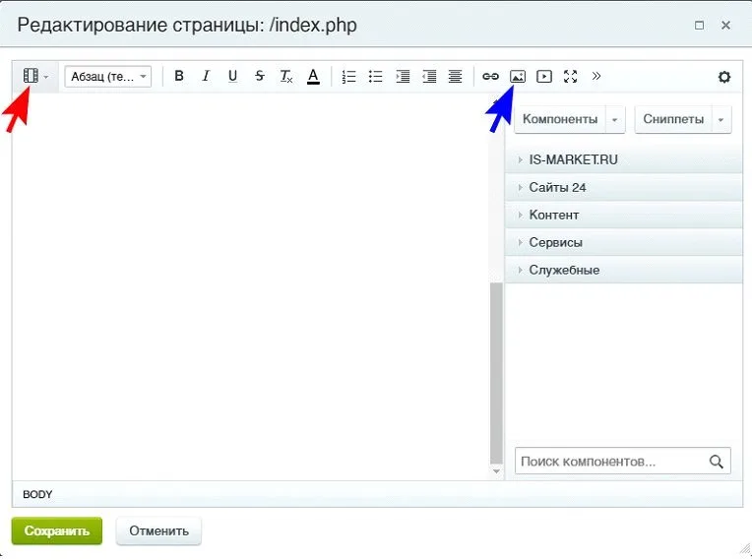Expand the Сайты 24 component group
Viewport: 752px width, 560px height.
[623, 187]
